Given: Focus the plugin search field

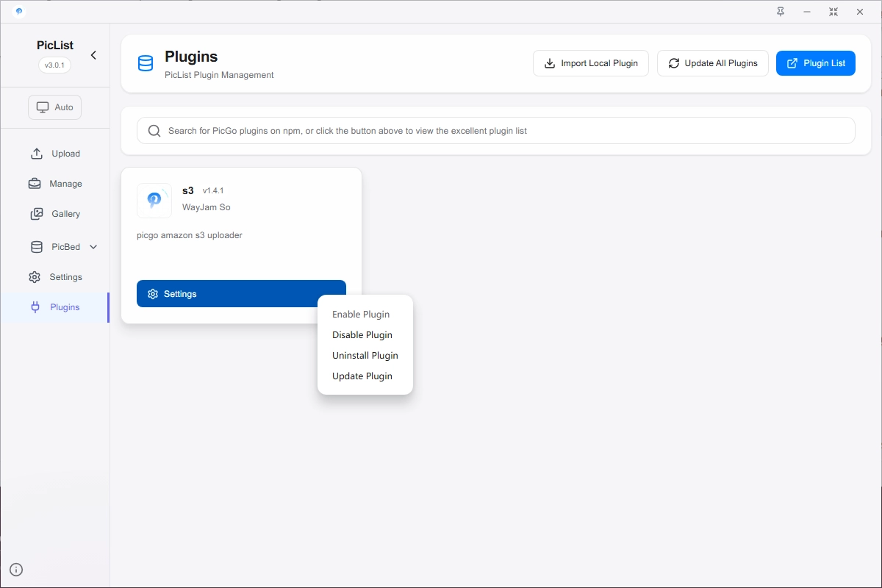Looking at the screenshot, I should pos(496,131).
